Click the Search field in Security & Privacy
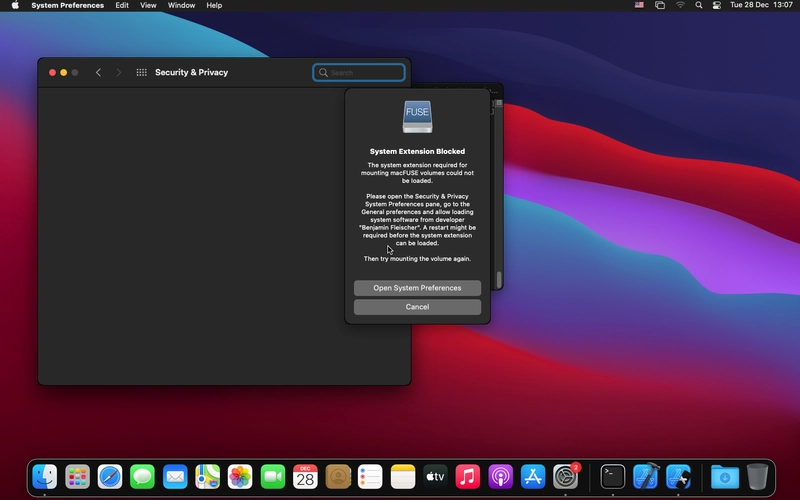Screen dimensions: 800x500 tap(359, 72)
